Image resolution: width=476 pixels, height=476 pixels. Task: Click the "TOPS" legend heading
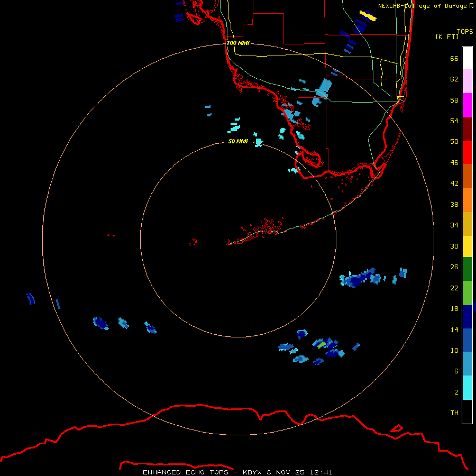pos(465,32)
